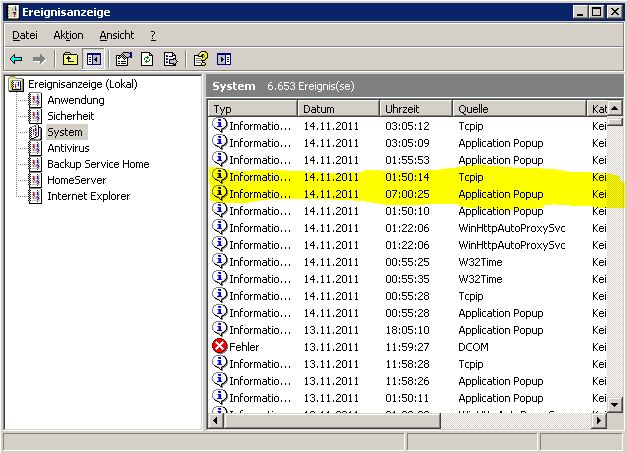Screen dimensions: 627x453
Task: Select the 18:05:10 Application Popup event
Action: 409,330
